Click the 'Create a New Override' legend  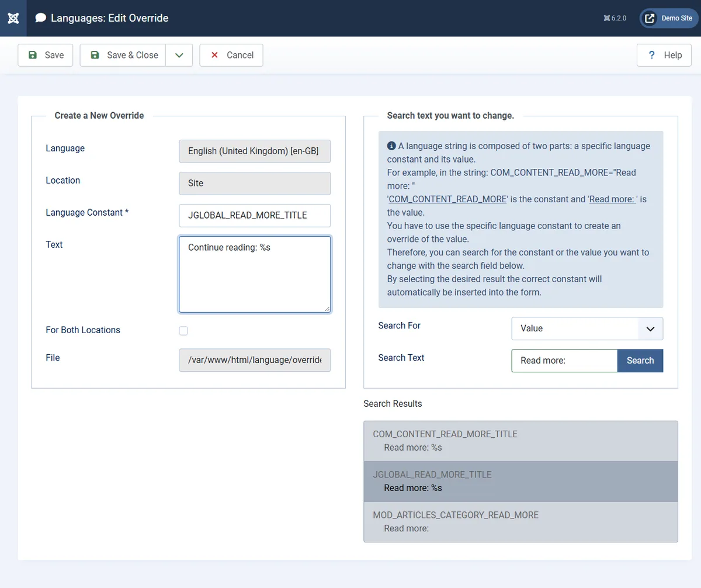[99, 116]
